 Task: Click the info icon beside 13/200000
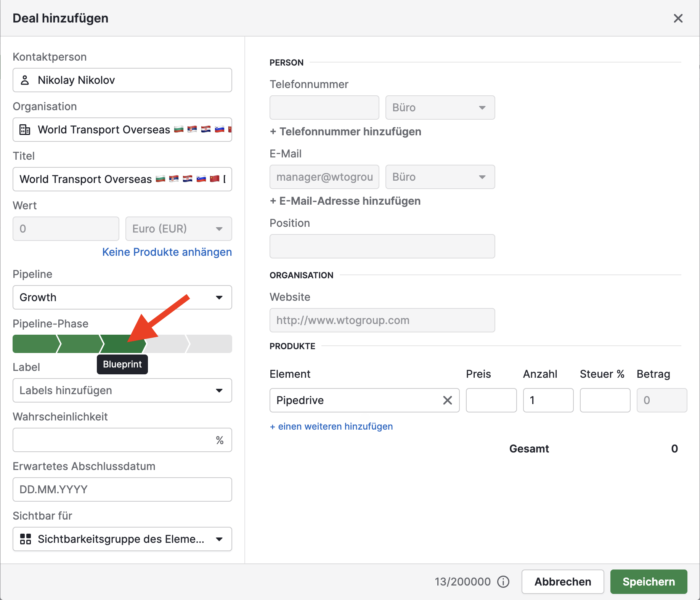tap(503, 582)
